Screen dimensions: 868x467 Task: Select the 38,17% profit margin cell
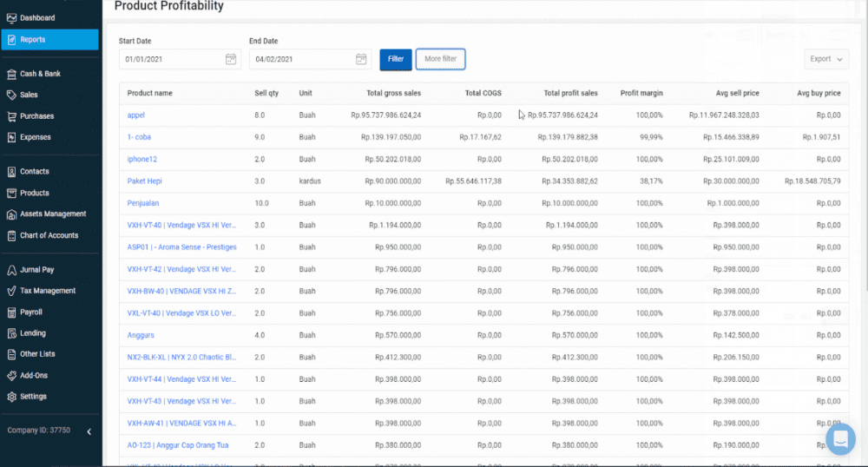(x=651, y=181)
